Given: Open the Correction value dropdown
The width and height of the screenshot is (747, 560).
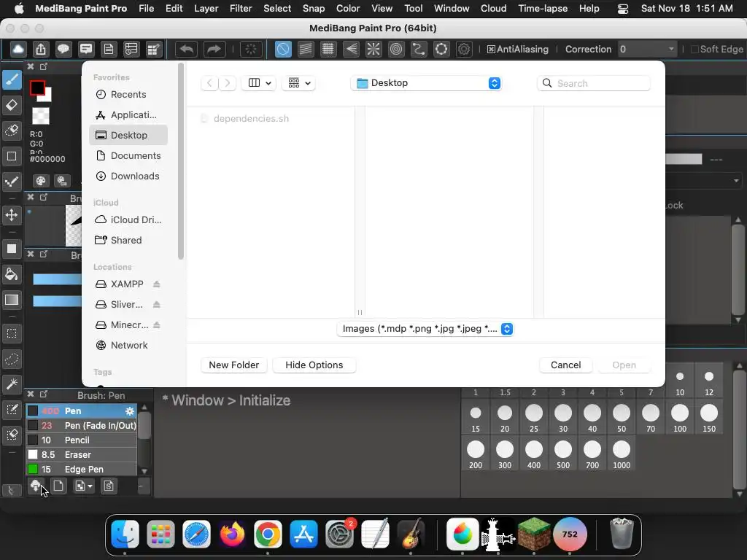Looking at the screenshot, I should click(647, 49).
